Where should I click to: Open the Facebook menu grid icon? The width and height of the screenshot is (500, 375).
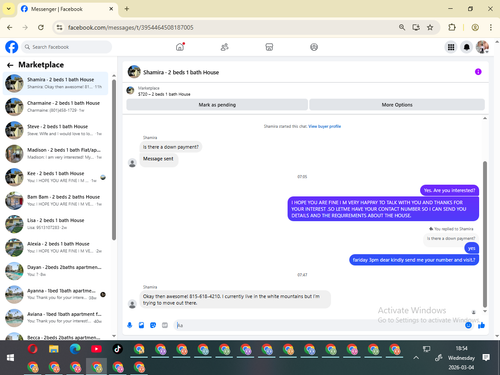pos(451,47)
